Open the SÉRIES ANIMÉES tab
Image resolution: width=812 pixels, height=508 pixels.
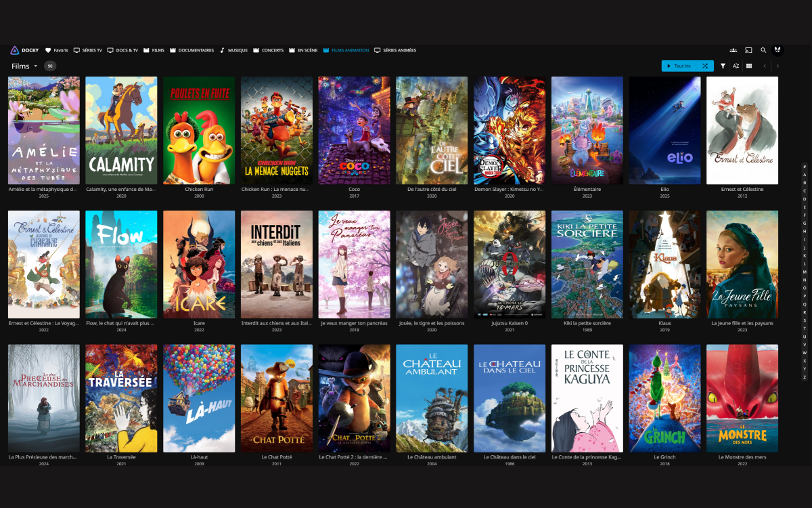pyautogui.click(x=395, y=50)
